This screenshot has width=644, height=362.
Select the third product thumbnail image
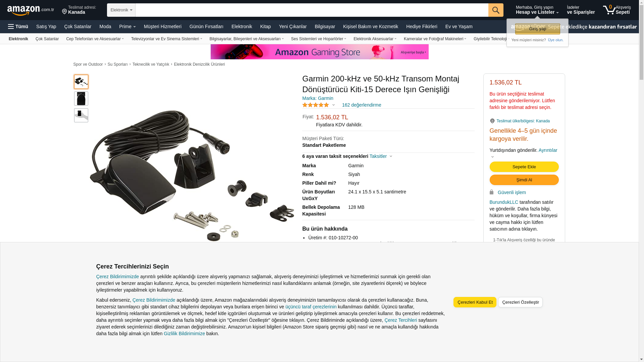(x=81, y=115)
